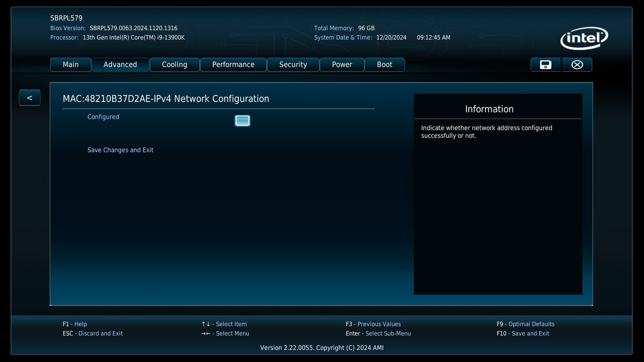This screenshot has width=644, height=362.
Task: Click the Select Menu arrows hint
Action: tap(225, 333)
